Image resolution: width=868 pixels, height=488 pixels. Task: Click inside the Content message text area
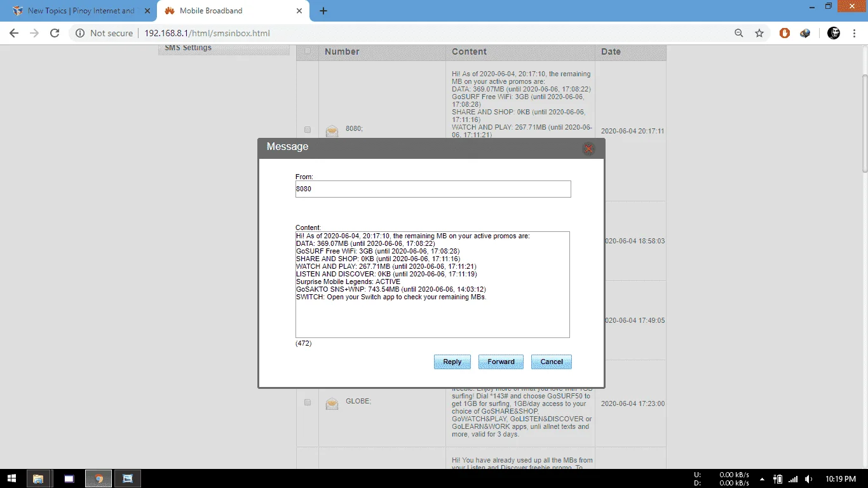[x=433, y=284]
